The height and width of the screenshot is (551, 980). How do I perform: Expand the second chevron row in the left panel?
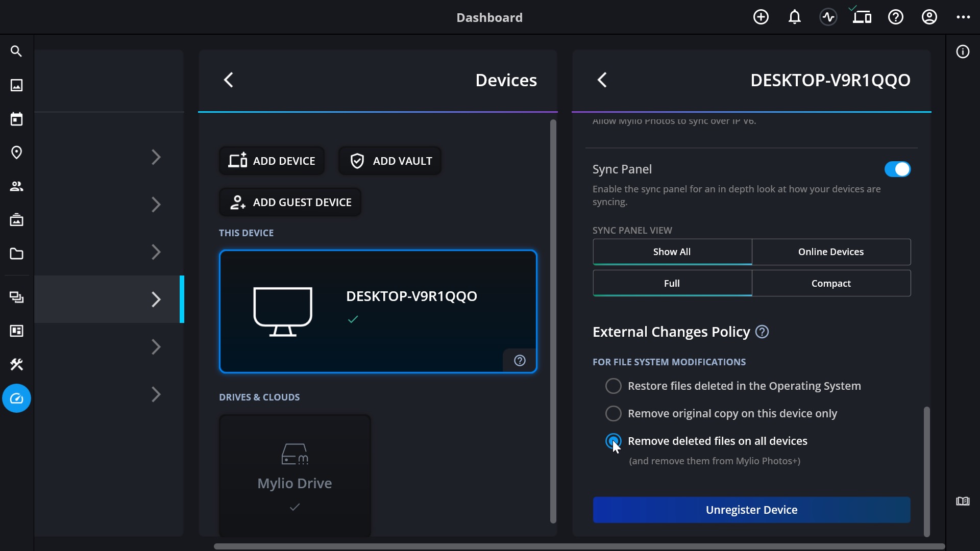(156, 205)
